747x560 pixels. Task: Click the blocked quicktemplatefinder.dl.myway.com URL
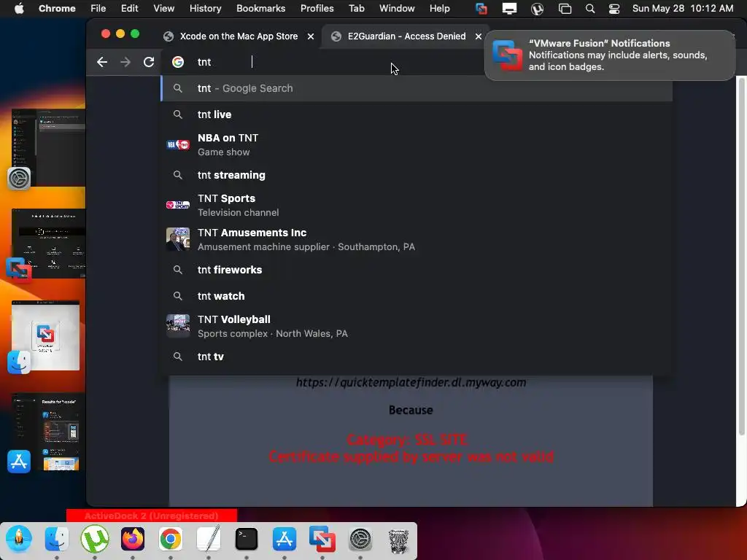(x=411, y=382)
